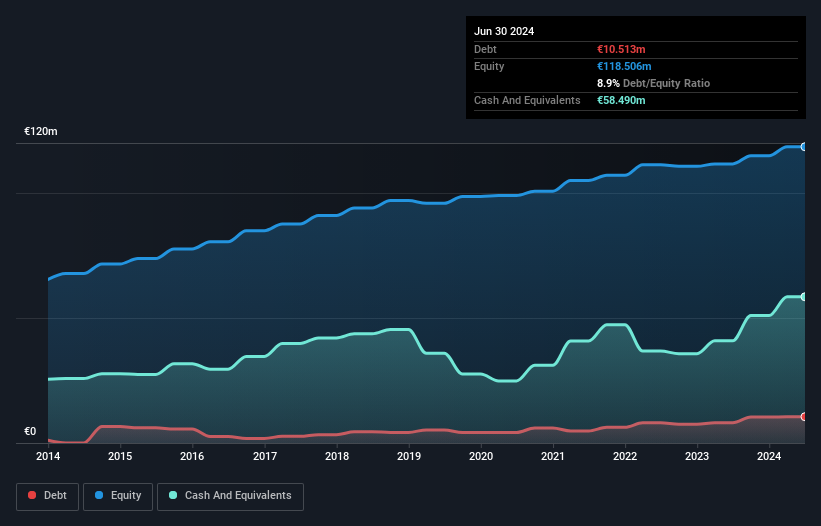Toggle the Debt legend button
Screen dimensions: 821x526
48,496
